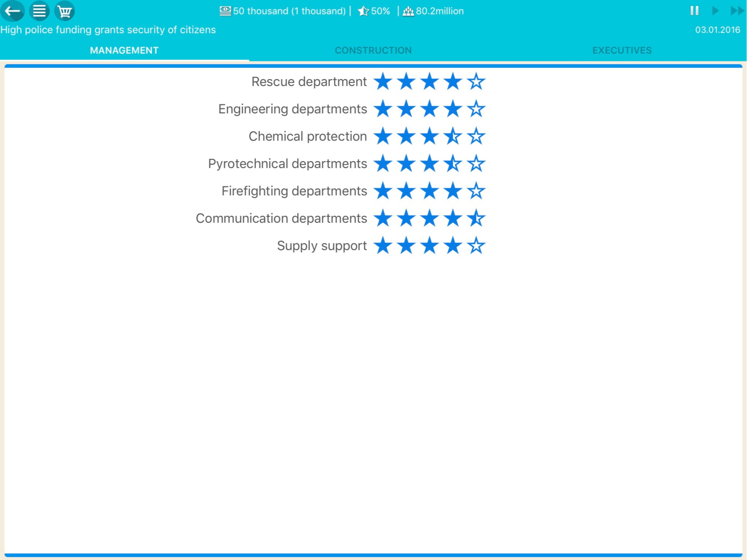Click the police funding news ticker text
Screen dimensions: 747x560
coord(108,30)
